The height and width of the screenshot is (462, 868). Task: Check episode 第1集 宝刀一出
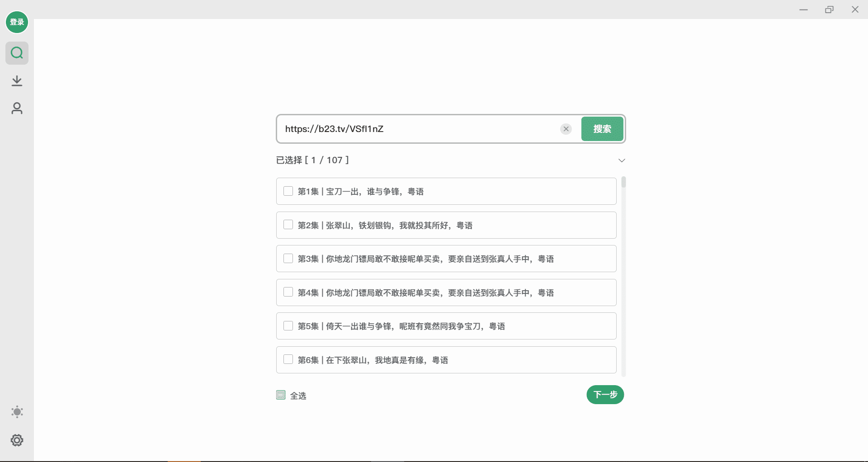[288, 191]
